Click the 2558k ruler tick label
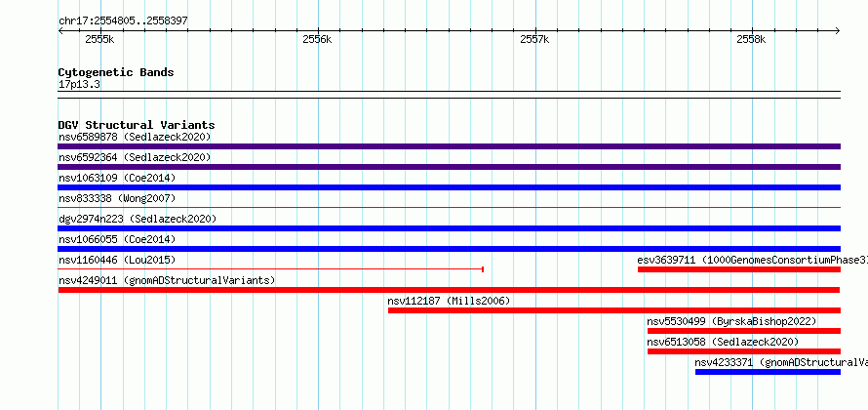 [x=751, y=39]
